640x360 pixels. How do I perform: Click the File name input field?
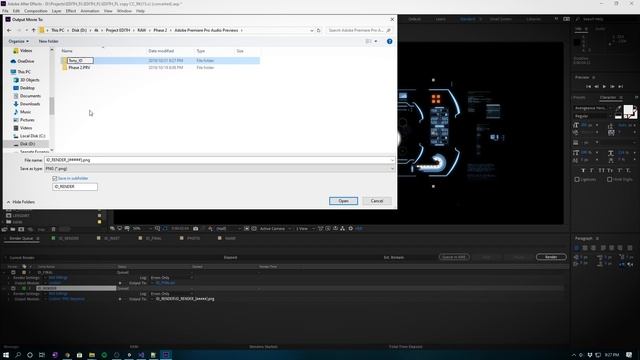pyautogui.click(x=219, y=160)
